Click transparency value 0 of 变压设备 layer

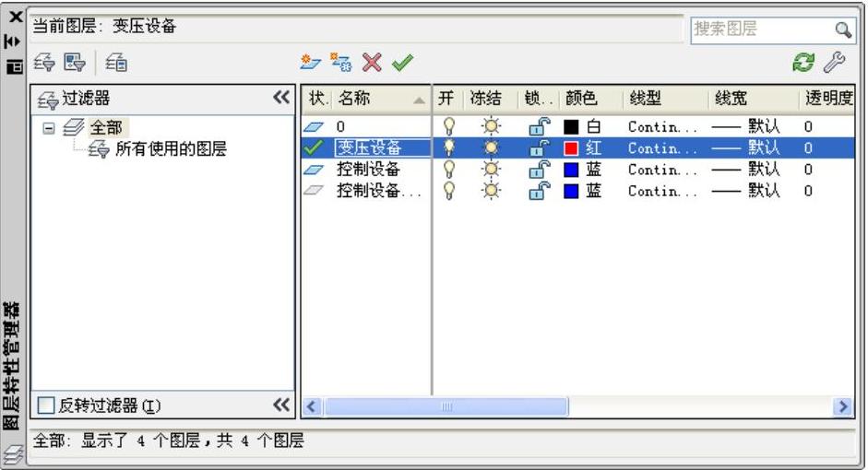[x=808, y=147]
